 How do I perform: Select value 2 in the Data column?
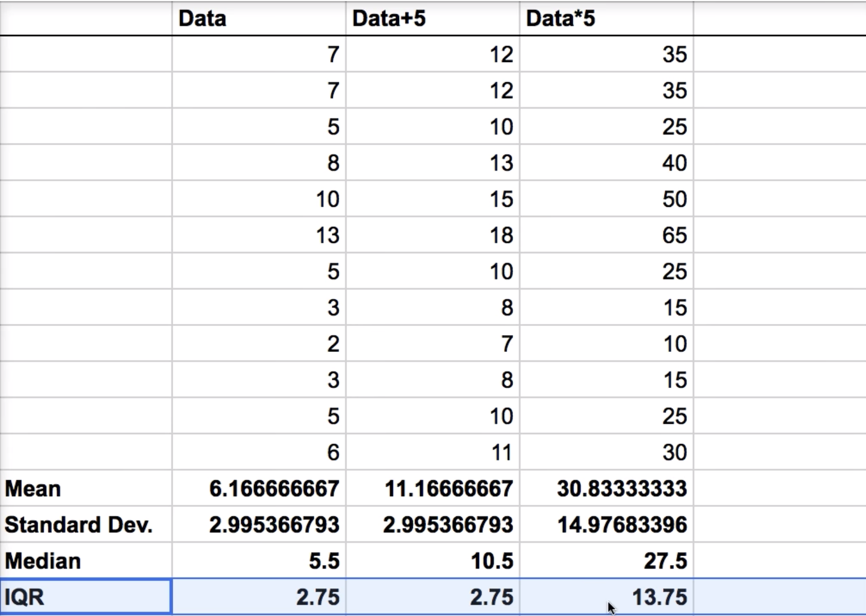coord(259,344)
